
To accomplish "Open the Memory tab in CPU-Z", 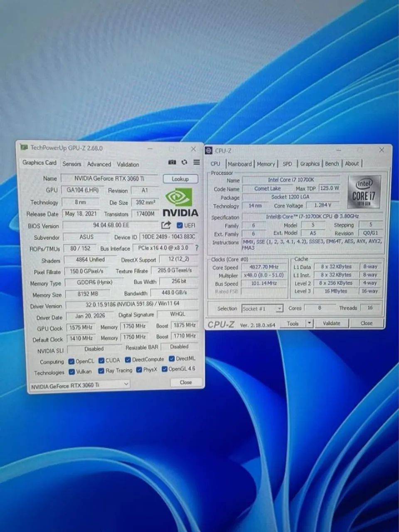I will 266,164.
